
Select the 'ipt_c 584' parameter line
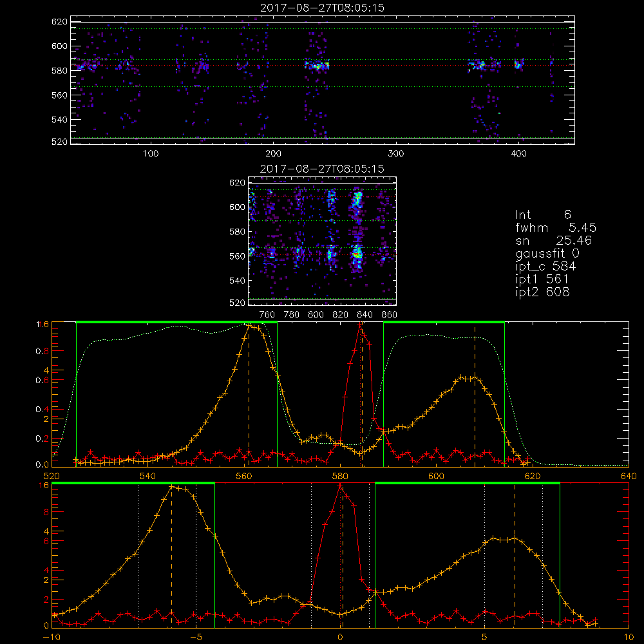click(546, 267)
